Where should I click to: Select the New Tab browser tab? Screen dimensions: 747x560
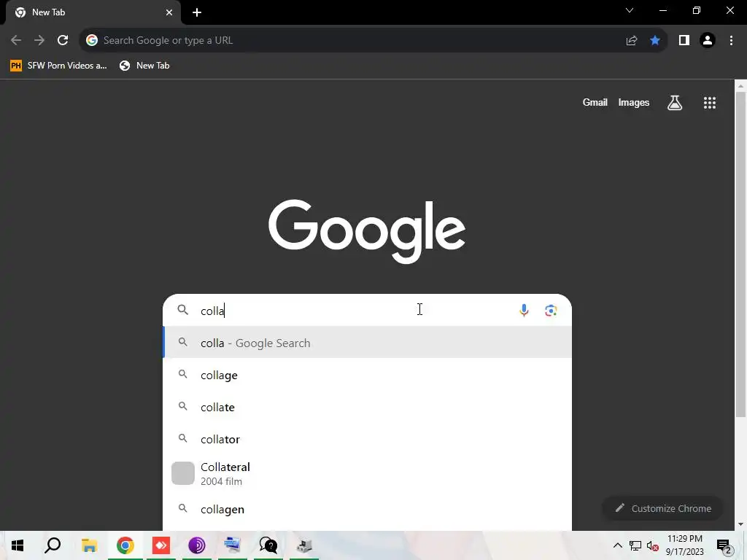click(x=93, y=13)
